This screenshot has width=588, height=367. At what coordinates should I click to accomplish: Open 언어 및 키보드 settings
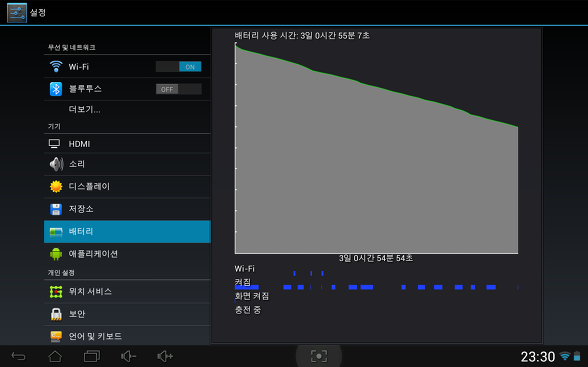pyautogui.click(x=127, y=336)
